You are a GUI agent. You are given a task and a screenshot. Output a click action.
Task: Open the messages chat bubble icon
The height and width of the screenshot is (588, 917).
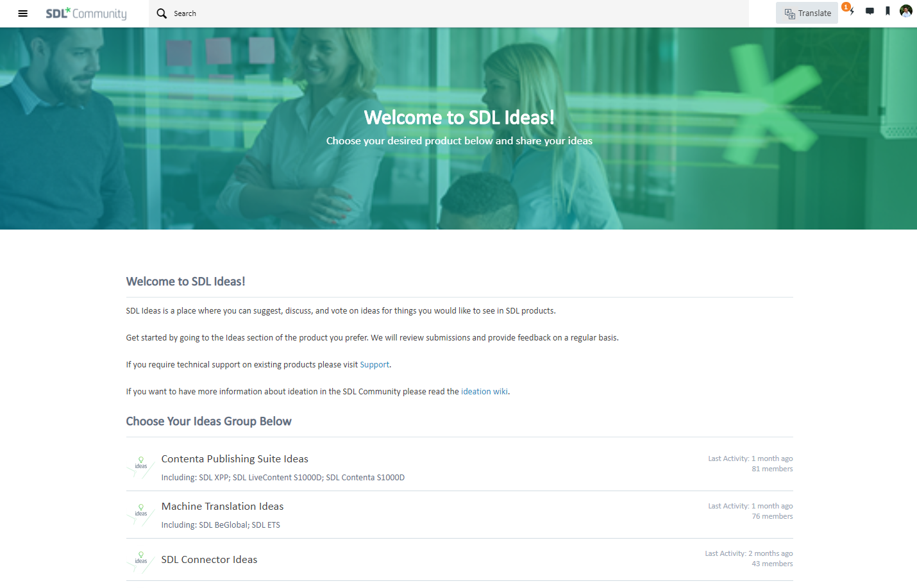click(870, 11)
